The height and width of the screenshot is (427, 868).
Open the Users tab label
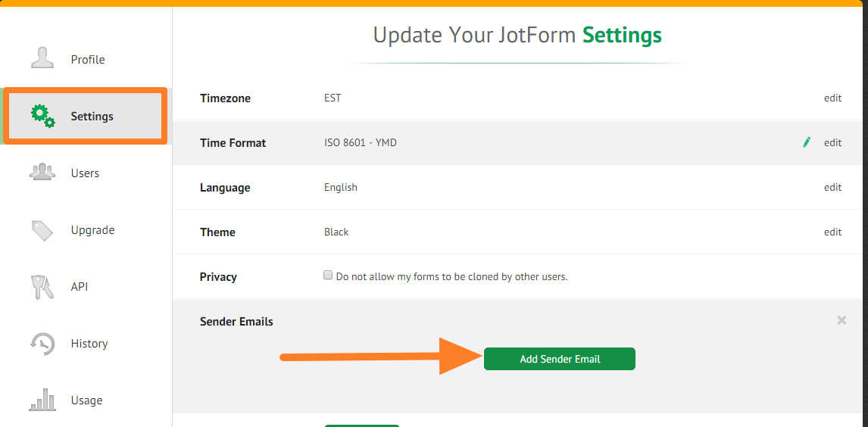pyautogui.click(x=85, y=173)
